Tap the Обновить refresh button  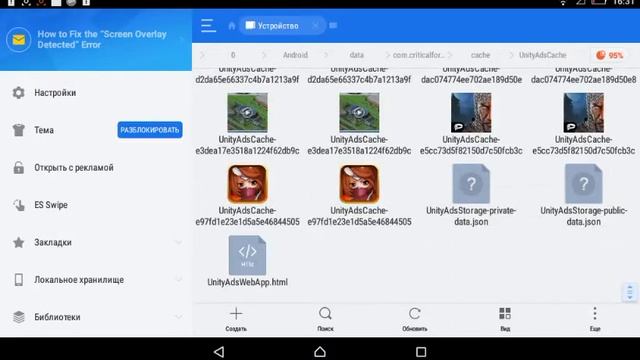coord(415,319)
